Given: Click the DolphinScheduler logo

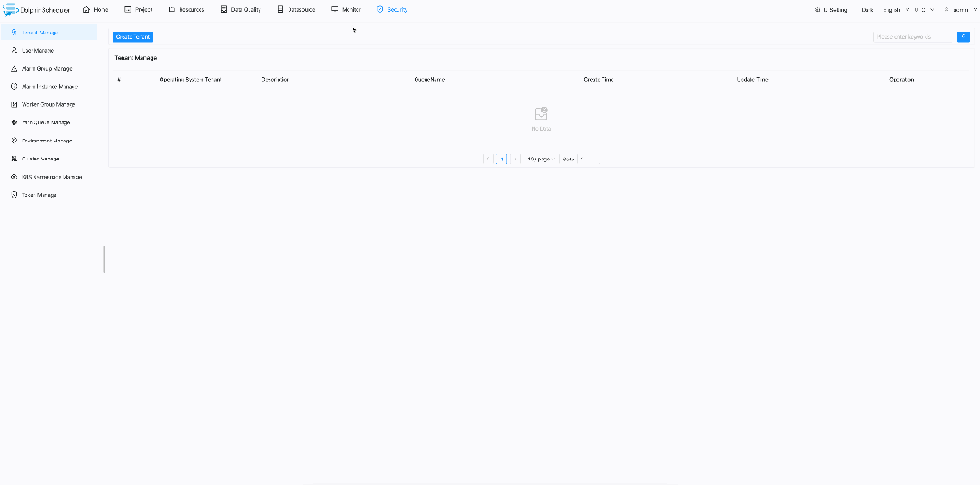Looking at the screenshot, I should pyautogui.click(x=36, y=10).
